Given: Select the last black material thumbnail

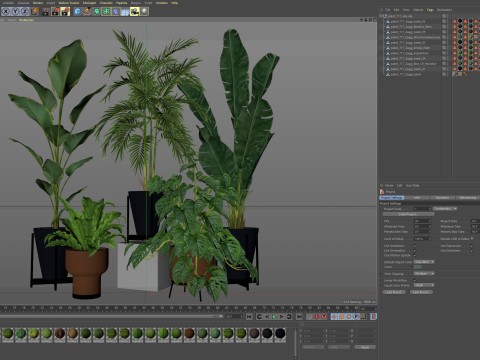Looking at the screenshot, I should click(x=280, y=334).
